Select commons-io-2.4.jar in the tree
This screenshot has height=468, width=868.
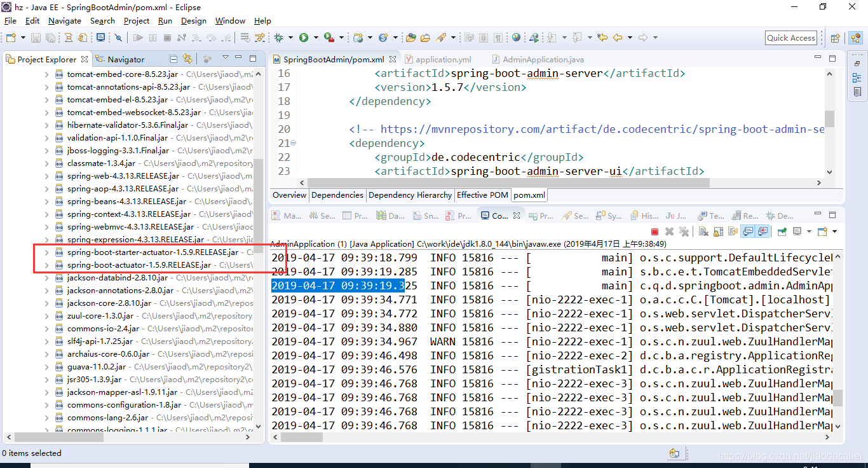tap(103, 329)
